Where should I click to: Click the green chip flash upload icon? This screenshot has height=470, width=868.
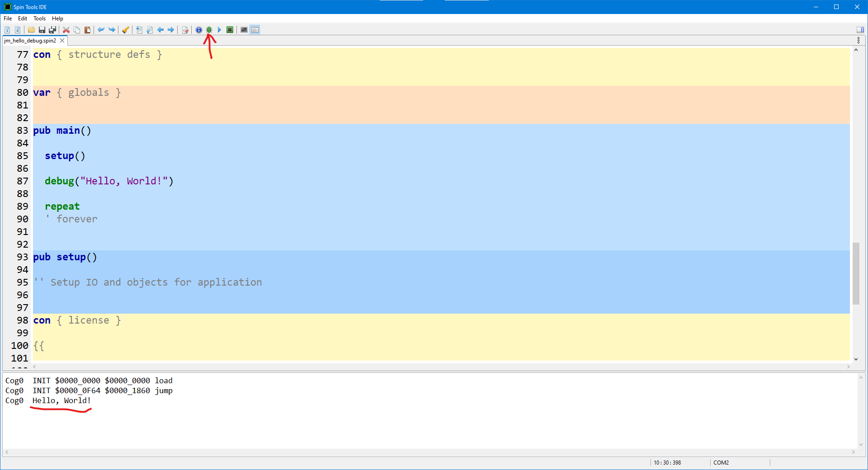230,30
